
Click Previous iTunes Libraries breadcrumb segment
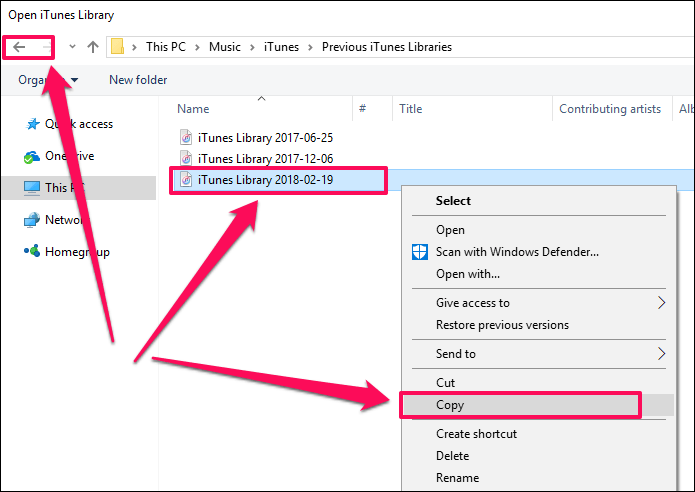pyautogui.click(x=387, y=47)
